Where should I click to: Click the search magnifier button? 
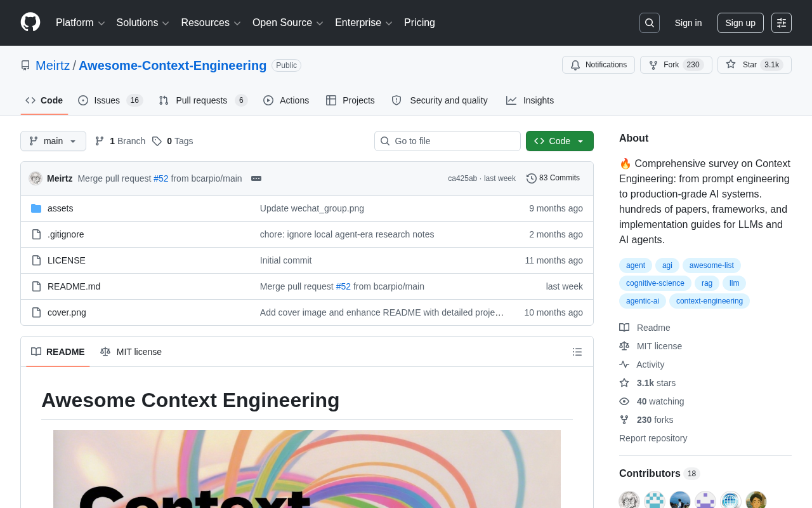(650, 23)
